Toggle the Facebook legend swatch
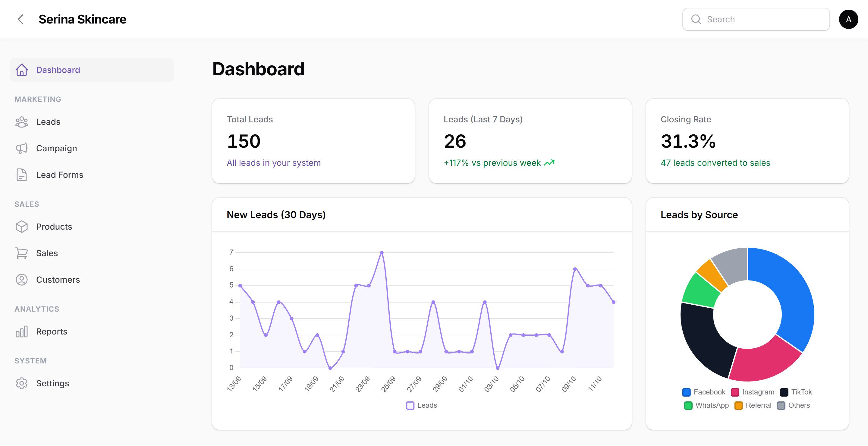This screenshot has width=868, height=446. pos(686,392)
